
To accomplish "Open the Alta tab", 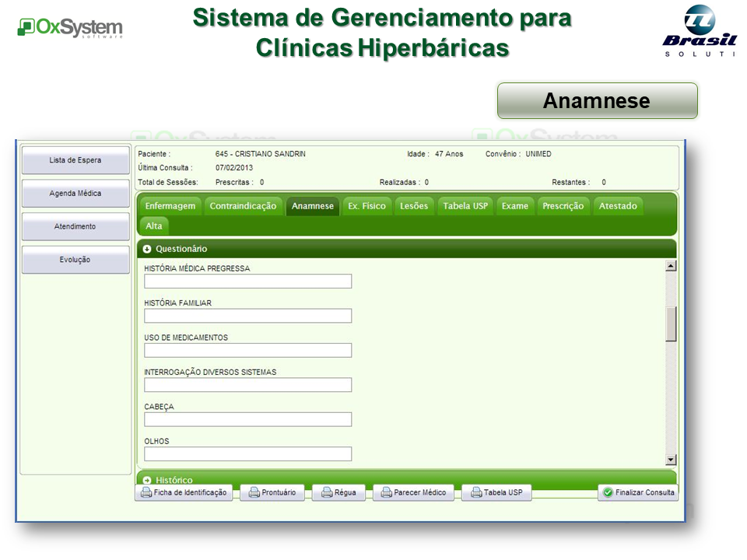I will coord(154,226).
